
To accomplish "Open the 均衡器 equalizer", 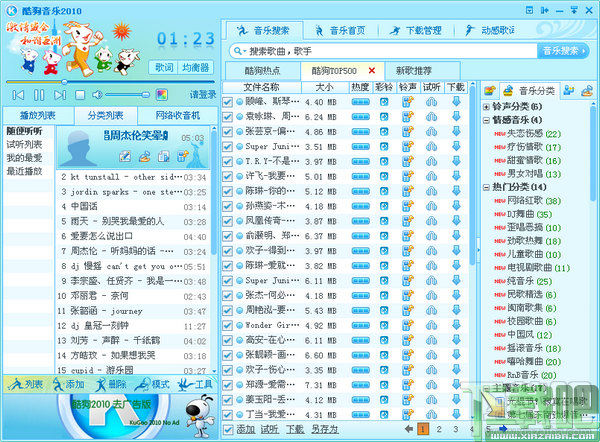I will (x=196, y=68).
